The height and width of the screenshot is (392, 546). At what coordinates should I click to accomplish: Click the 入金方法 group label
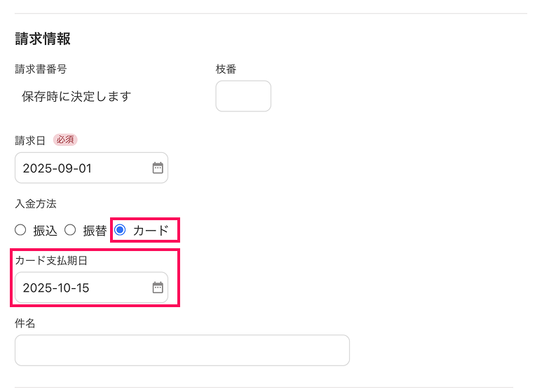(36, 203)
